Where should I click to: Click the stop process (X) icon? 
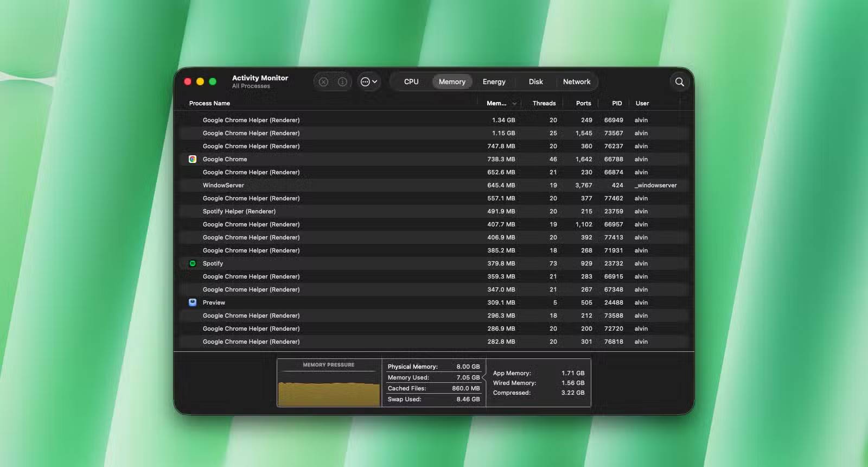(323, 82)
